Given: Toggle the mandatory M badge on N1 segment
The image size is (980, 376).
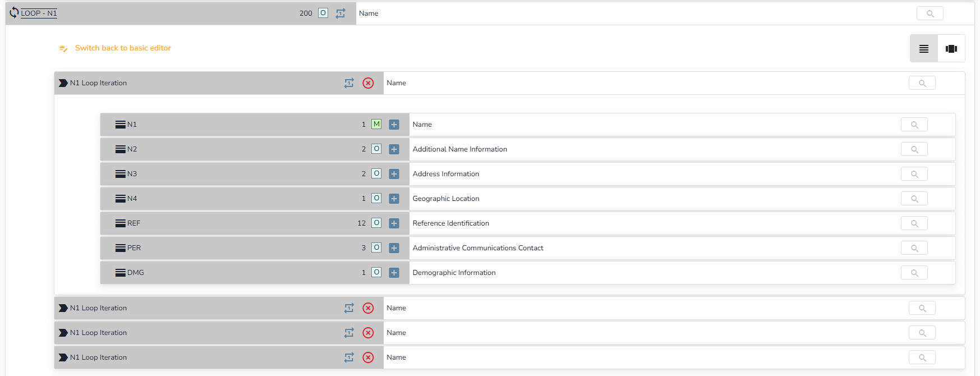Looking at the screenshot, I should point(376,124).
